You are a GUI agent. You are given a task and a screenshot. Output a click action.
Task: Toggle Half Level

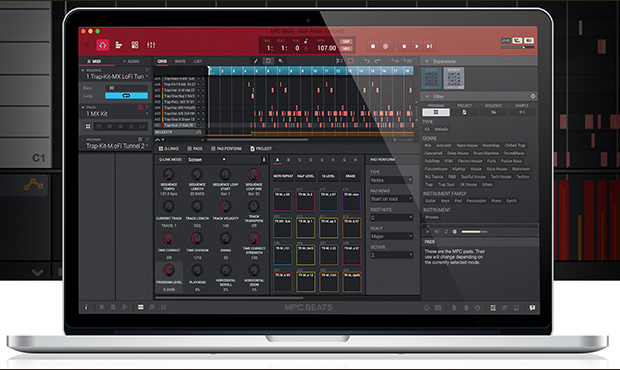click(306, 176)
